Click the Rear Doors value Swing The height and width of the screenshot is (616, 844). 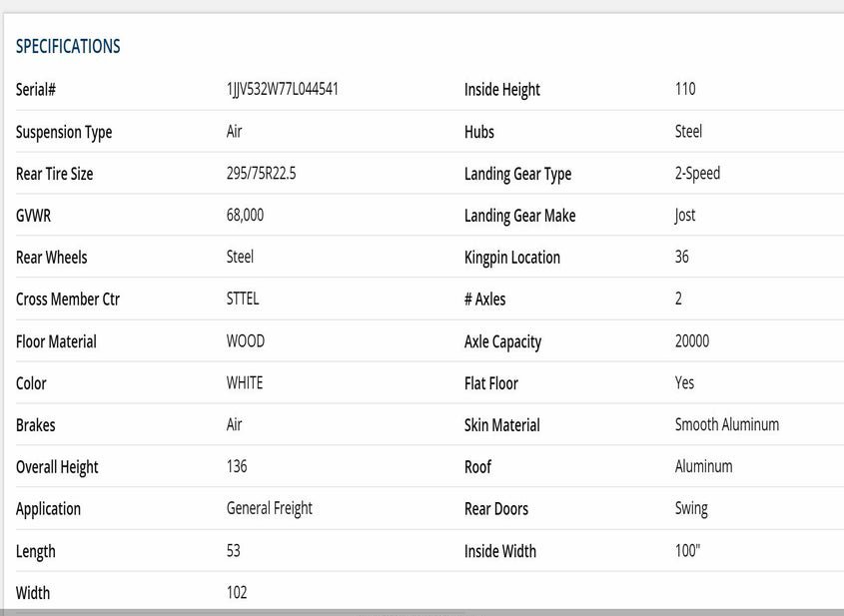pos(691,508)
